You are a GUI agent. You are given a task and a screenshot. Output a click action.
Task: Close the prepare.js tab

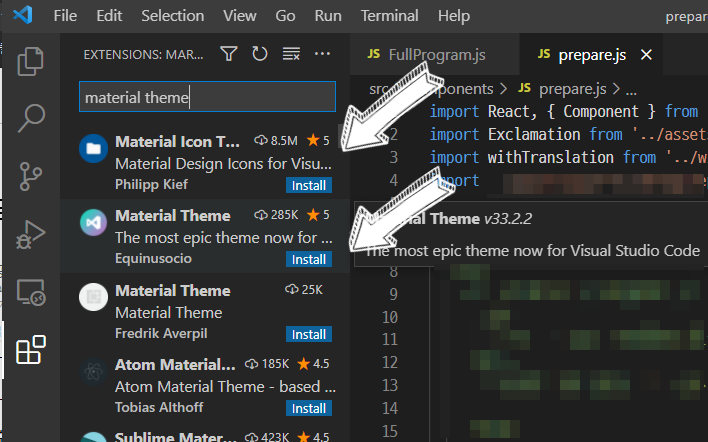click(x=647, y=55)
